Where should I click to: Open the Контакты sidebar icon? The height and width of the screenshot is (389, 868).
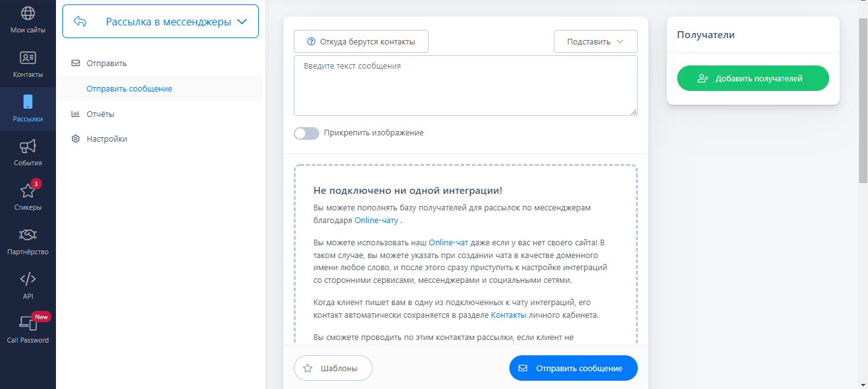(28, 58)
